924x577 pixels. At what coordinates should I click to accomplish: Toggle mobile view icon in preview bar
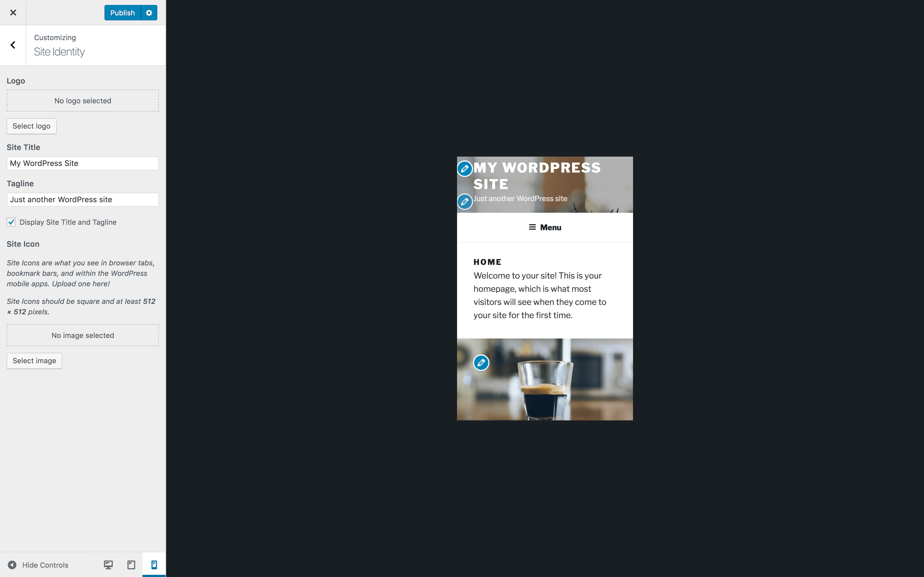tap(154, 564)
